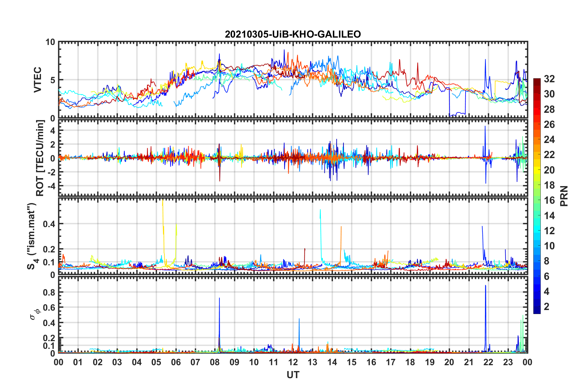Viewport: 586px width, 392px height.
Task: Select the UT x-axis label
Action: pyautogui.click(x=293, y=375)
